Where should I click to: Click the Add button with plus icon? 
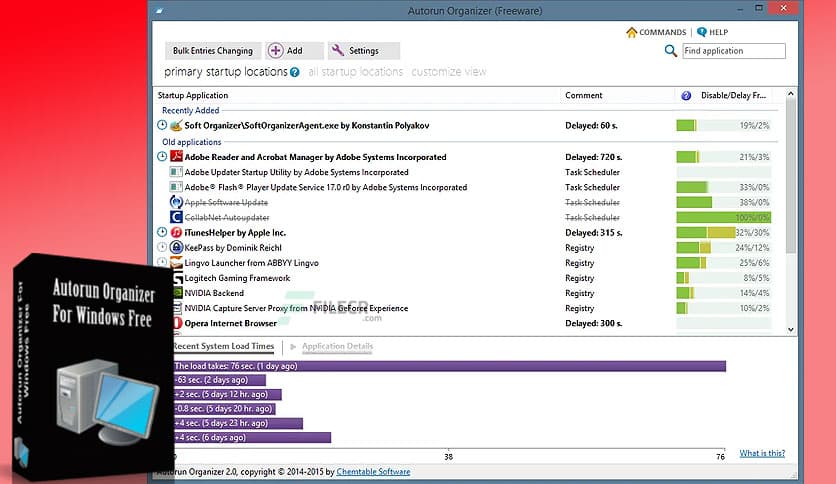[294, 51]
